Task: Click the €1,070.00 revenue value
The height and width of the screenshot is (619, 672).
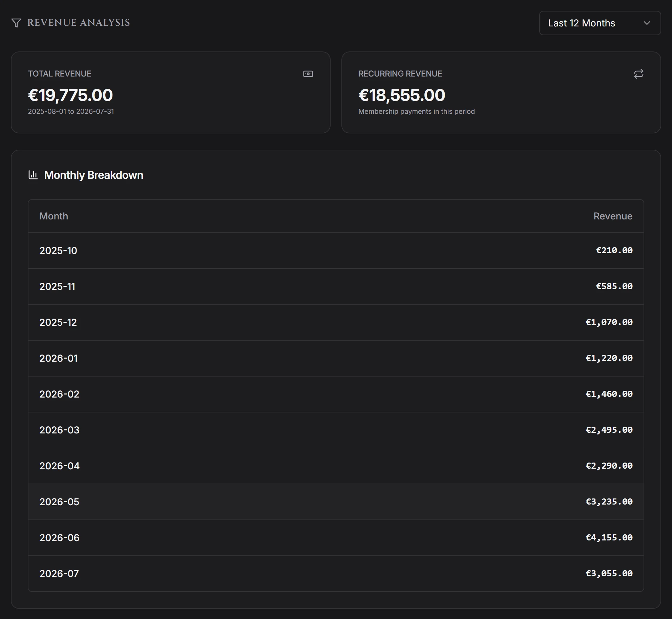Action: [x=609, y=322]
